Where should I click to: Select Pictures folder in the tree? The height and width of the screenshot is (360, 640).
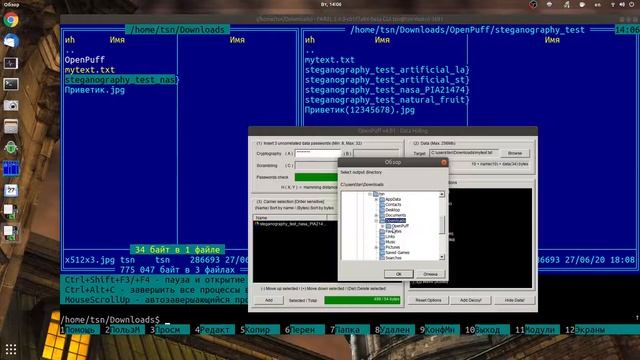pos(393,247)
